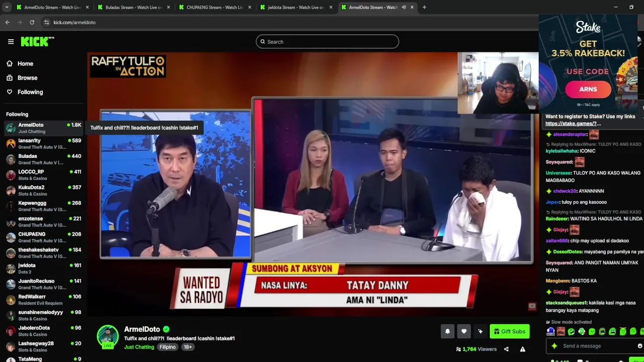Switch to the CHUPAENG Stream tab
Viewport: 644px width, 362px height.
tap(215, 7)
